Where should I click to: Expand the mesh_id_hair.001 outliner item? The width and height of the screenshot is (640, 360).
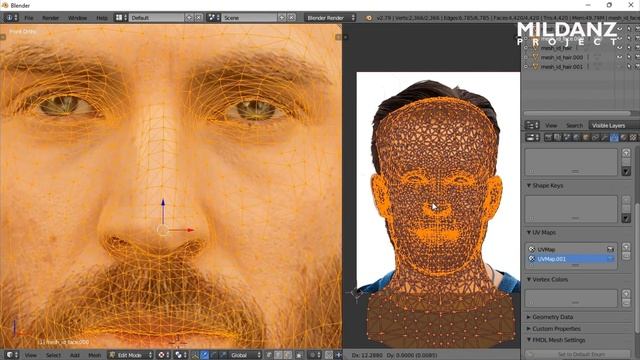[526, 67]
